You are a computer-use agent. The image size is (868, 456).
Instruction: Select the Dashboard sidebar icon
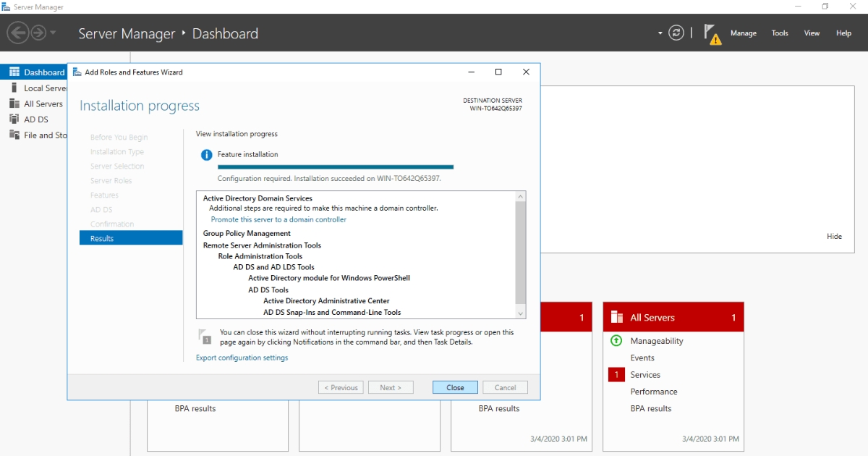(x=14, y=72)
